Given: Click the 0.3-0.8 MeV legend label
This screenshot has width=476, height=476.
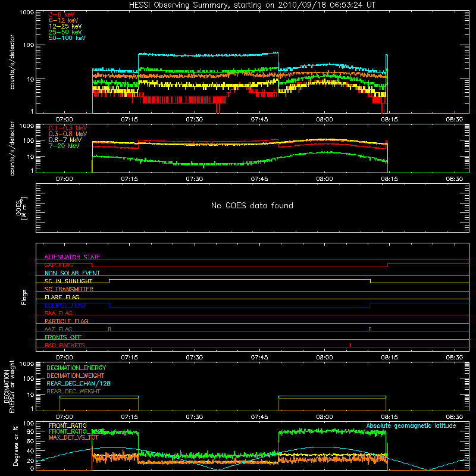Looking at the screenshot, I should click(68, 134).
